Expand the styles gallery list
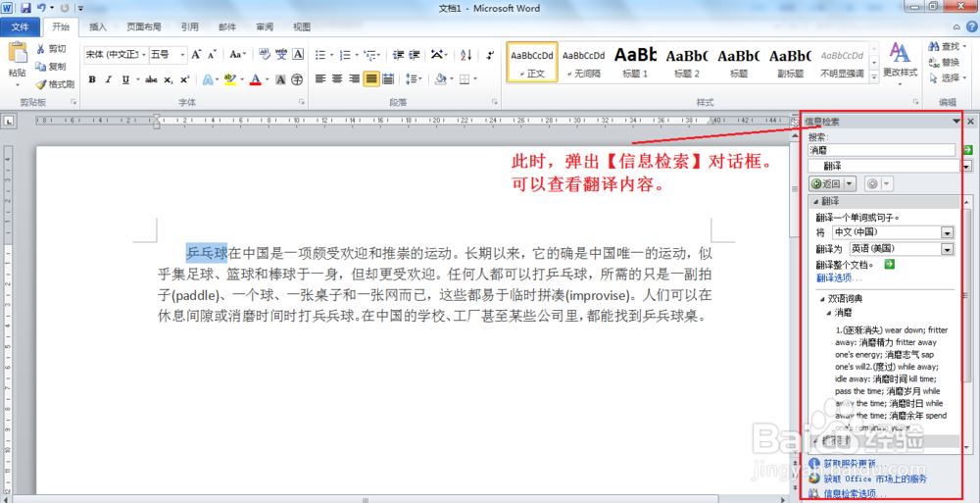Screen dimensions: 980x503 [x=874, y=76]
